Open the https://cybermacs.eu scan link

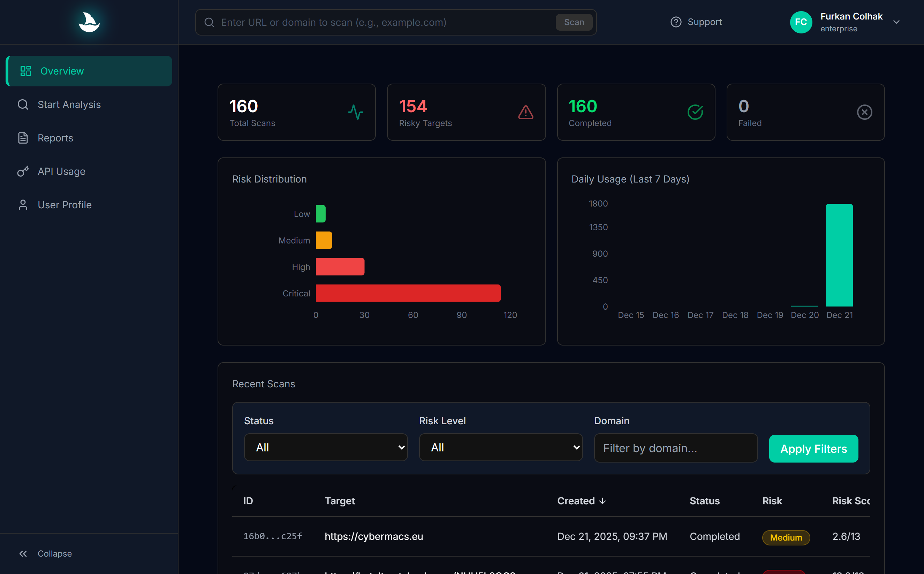[x=374, y=536]
